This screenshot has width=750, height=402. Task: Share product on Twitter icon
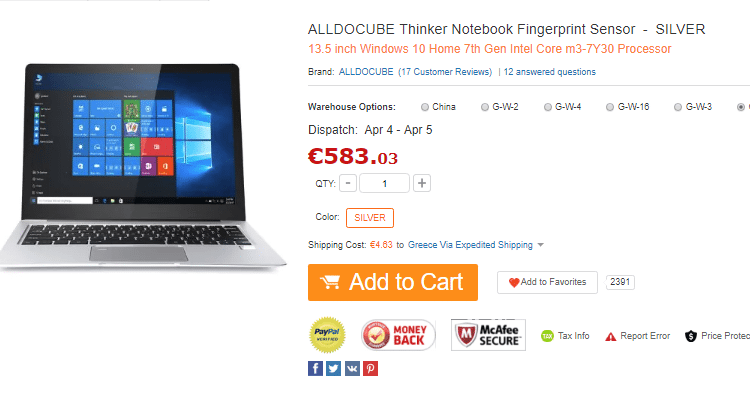[x=333, y=368]
